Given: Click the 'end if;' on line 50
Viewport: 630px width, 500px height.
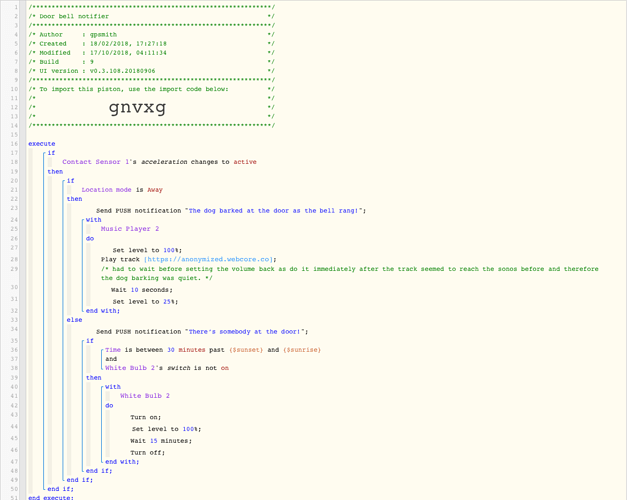Looking at the screenshot, I should coord(60,489).
